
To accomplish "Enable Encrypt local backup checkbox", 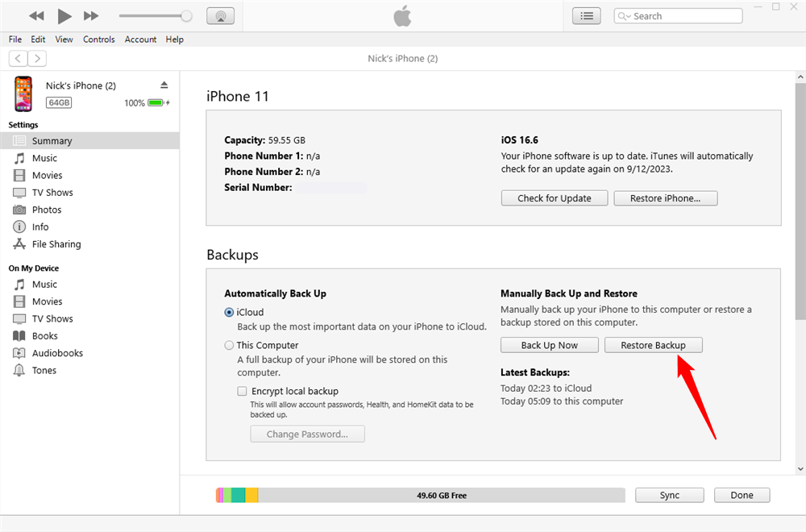I will [x=242, y=391].
